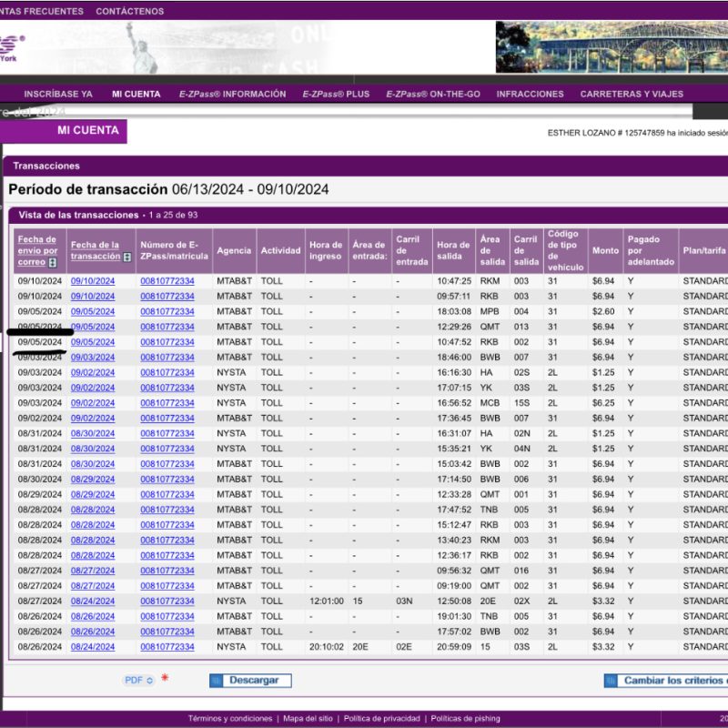This screenshot has width=728, height=728.
Task: Open transaction date link in the 18:46:00 row
Action: point(93,358)
